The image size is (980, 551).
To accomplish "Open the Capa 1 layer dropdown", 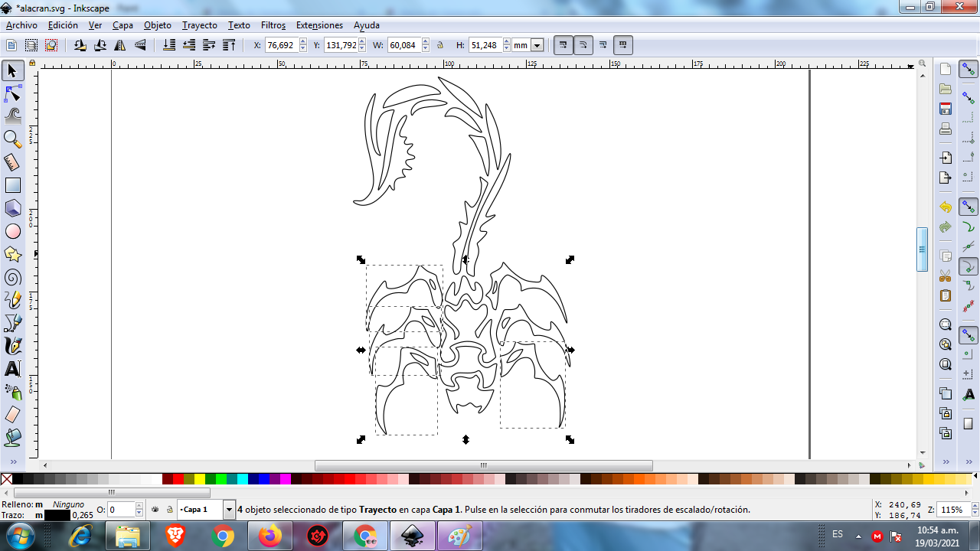I will tap(229, 509).
